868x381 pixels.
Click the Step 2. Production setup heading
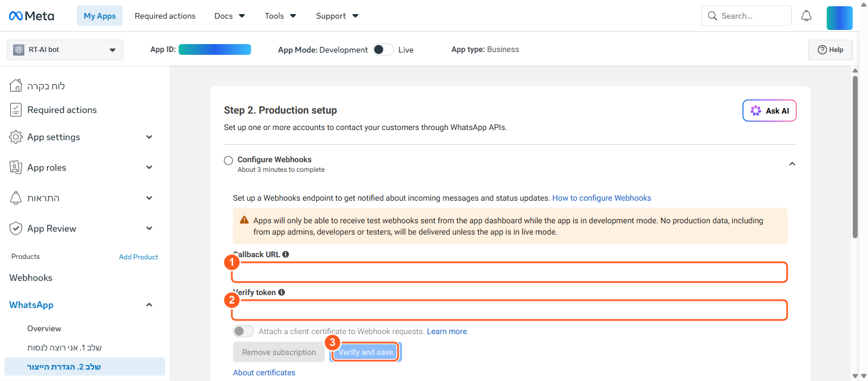pyautogui.click(x=280, y=110)
